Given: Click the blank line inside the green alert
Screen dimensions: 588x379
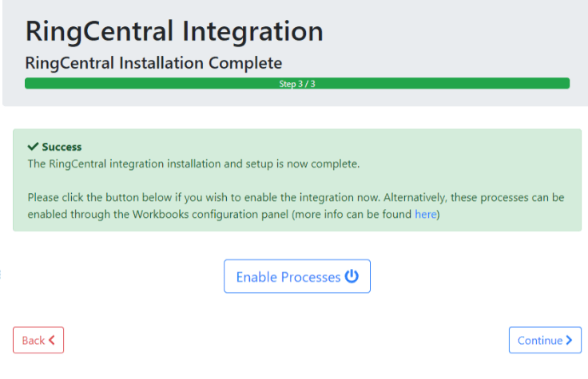Looking at the screenshot, I should (296, 180).
